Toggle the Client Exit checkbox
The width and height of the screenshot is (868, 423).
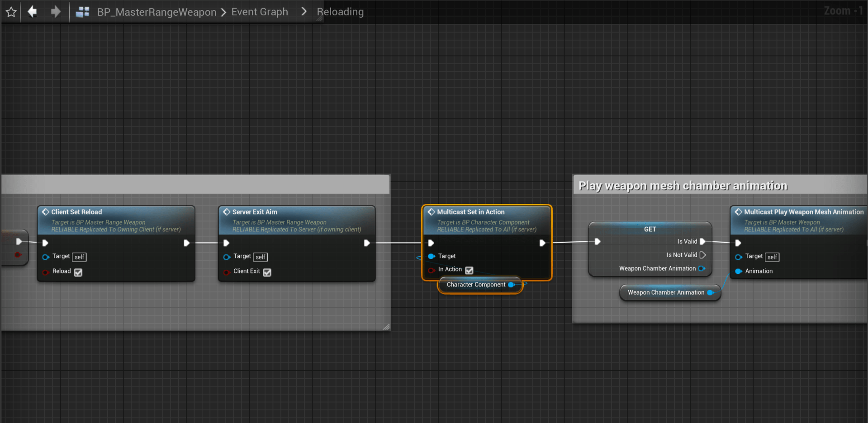pyautogui.click(x=267, y=272)
